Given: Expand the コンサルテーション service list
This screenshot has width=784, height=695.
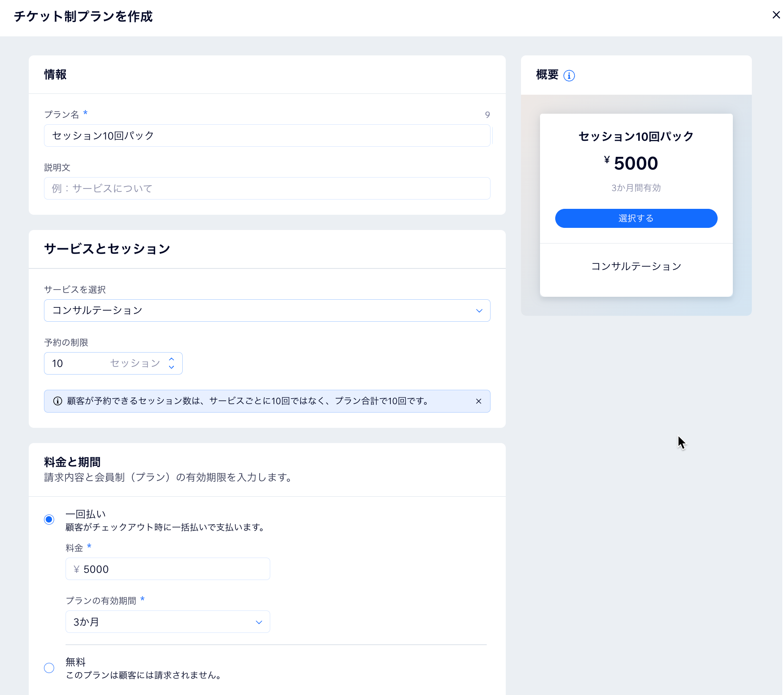Looking at the screenshot, I should tap(267, 310).
